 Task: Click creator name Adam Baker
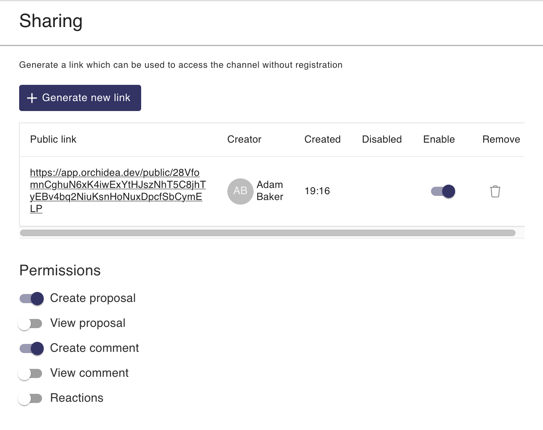[x=270, y=191]
